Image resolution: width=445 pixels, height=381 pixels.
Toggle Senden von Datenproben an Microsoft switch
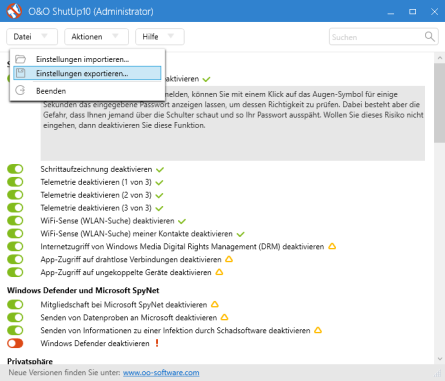tap(15, 317)
